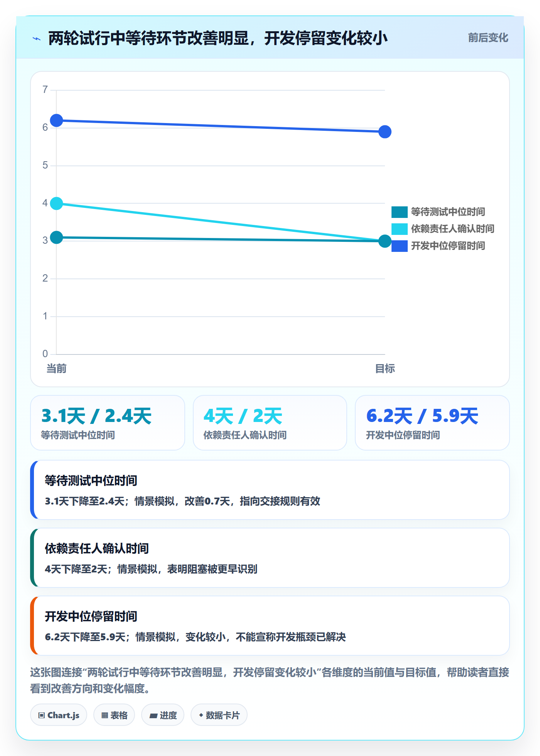The width and height of the screenshot is (540, 756).
Task: Click the Chart.js tag icon
Action: pyautogui.click(x=42, y=715)
